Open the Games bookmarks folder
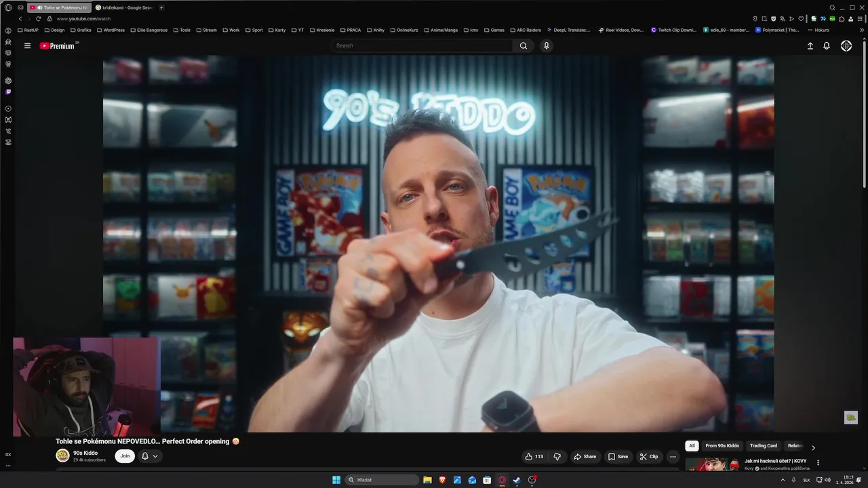The image size is (868, 488). coord(494,30)
